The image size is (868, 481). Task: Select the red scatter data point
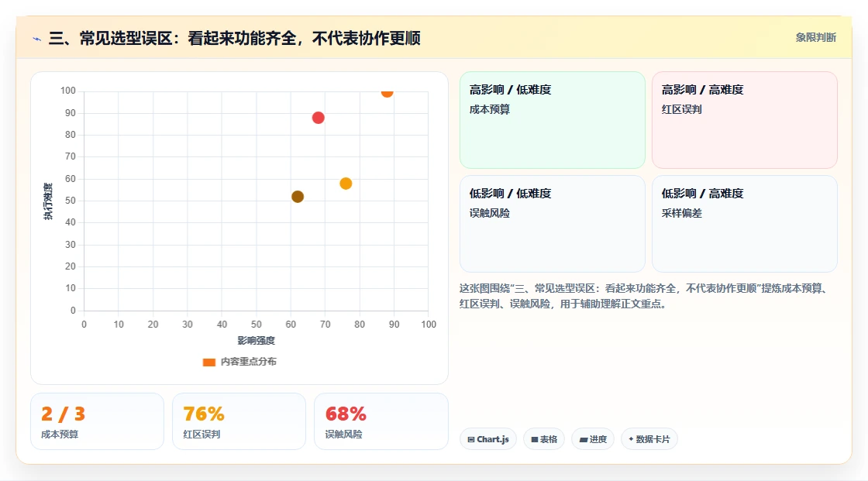coord(318,118)
